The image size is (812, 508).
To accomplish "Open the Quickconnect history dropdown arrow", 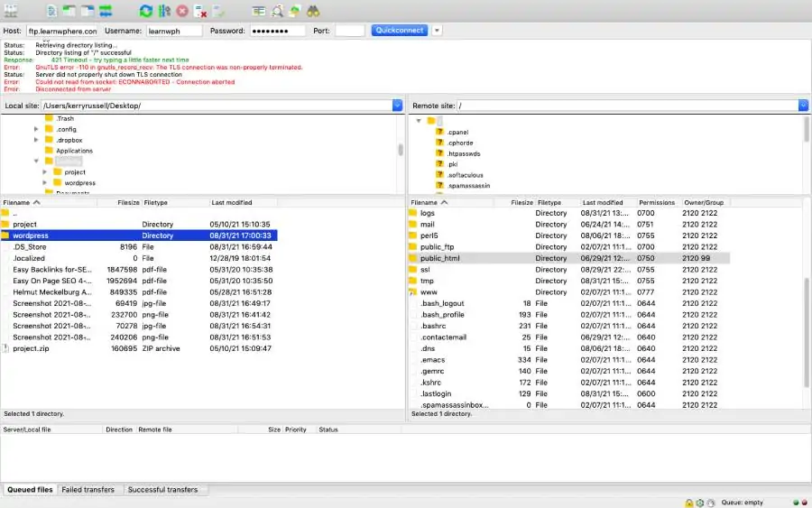I will 438,30.
